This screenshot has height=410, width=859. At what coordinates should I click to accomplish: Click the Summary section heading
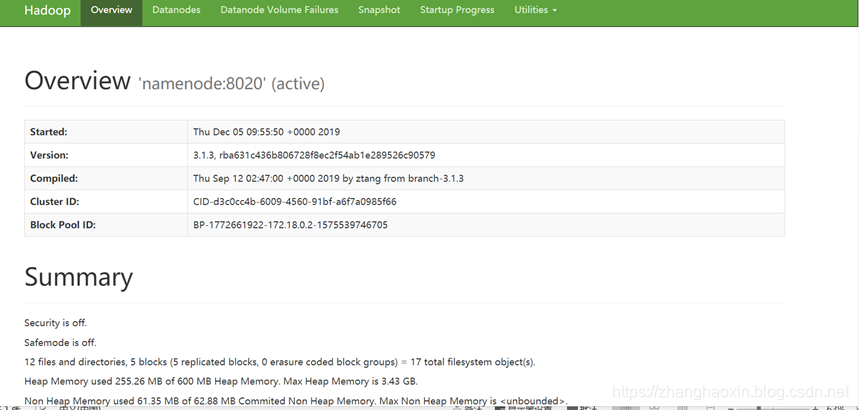point(78,277)
